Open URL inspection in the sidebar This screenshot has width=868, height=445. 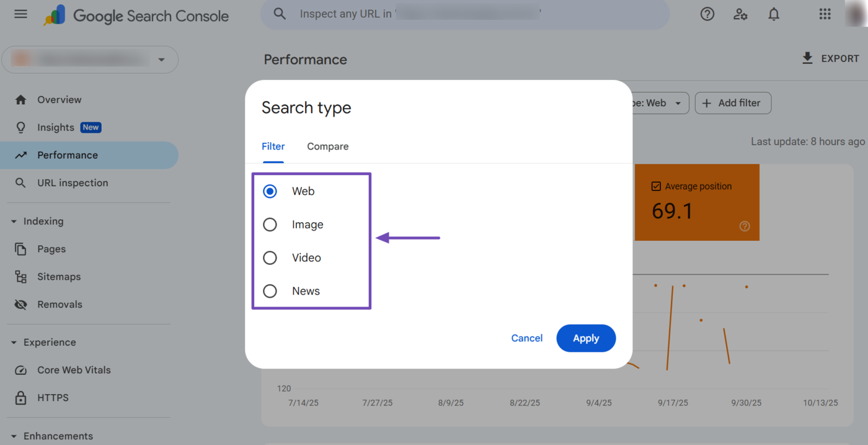(x=73, y=183)
